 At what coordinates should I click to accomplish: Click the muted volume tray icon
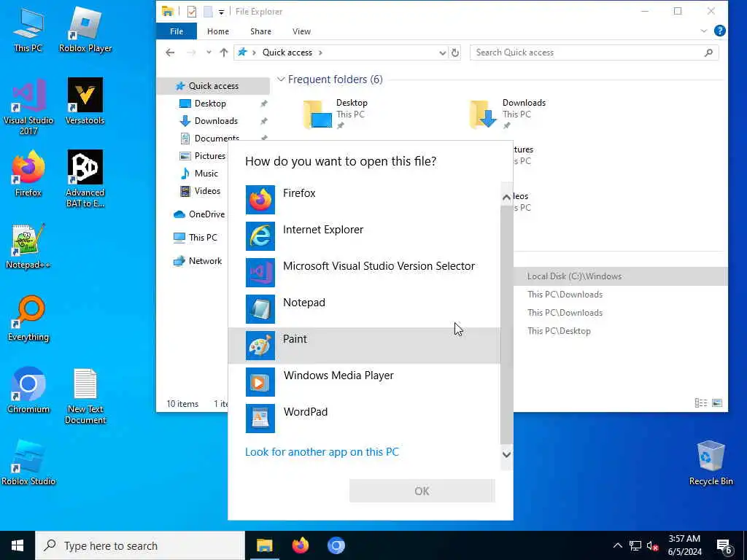tap(652, 545)
